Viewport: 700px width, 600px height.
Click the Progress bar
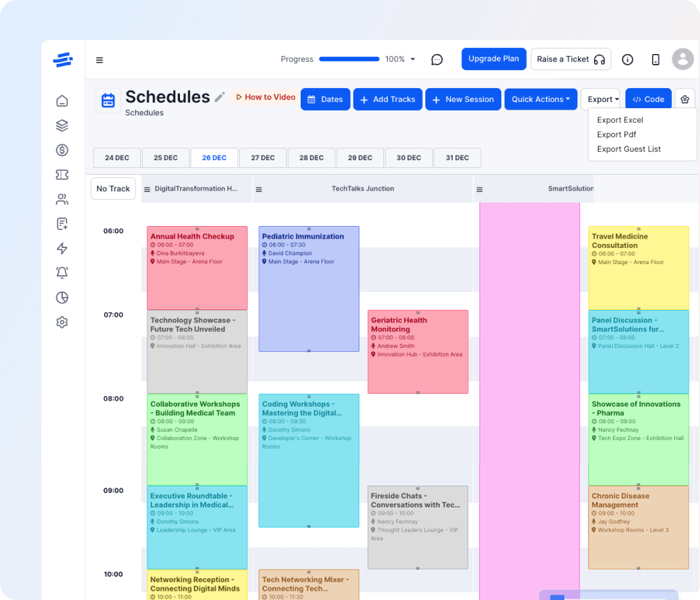coord(349,59)
